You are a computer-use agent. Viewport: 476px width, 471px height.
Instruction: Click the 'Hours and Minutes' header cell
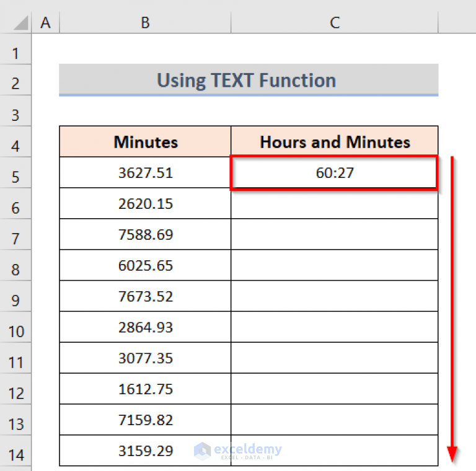click(x=335, y=142)
